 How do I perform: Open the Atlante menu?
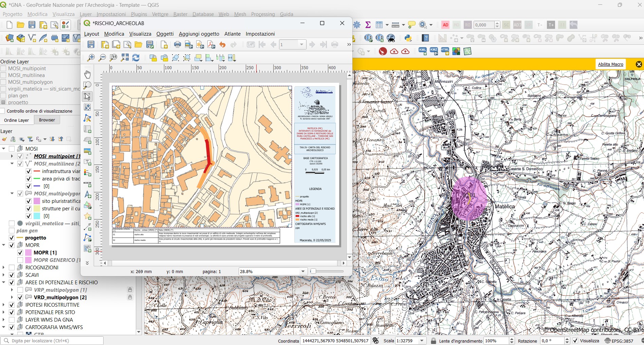(232, 34)
